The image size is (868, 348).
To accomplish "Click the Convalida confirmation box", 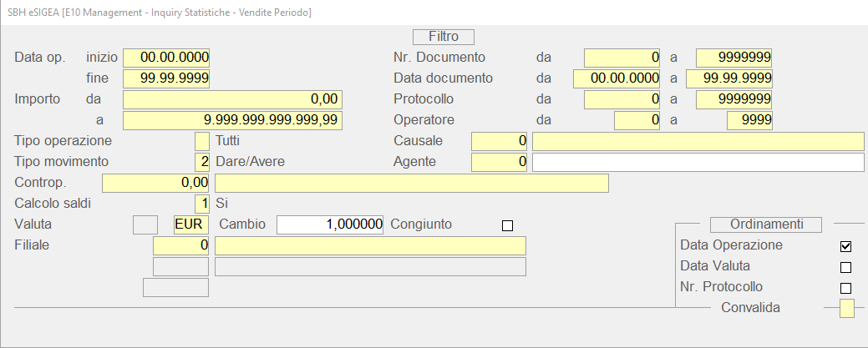I will [847, 309].
